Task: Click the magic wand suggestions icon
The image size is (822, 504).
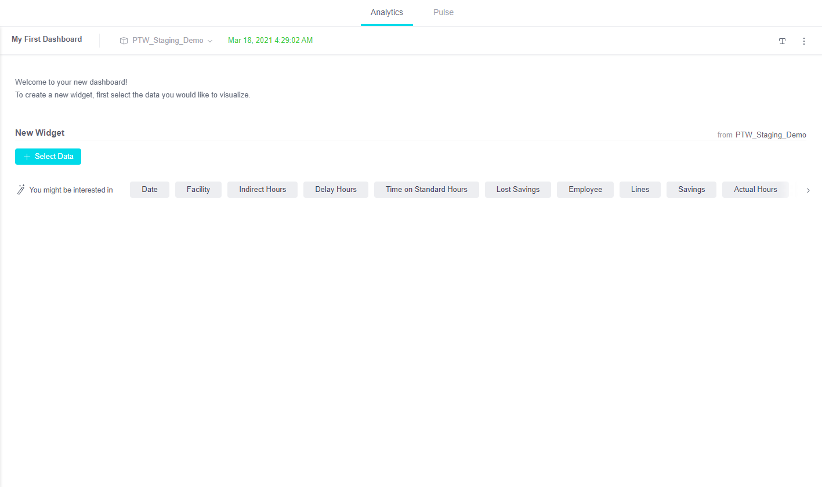Action: 21,190
